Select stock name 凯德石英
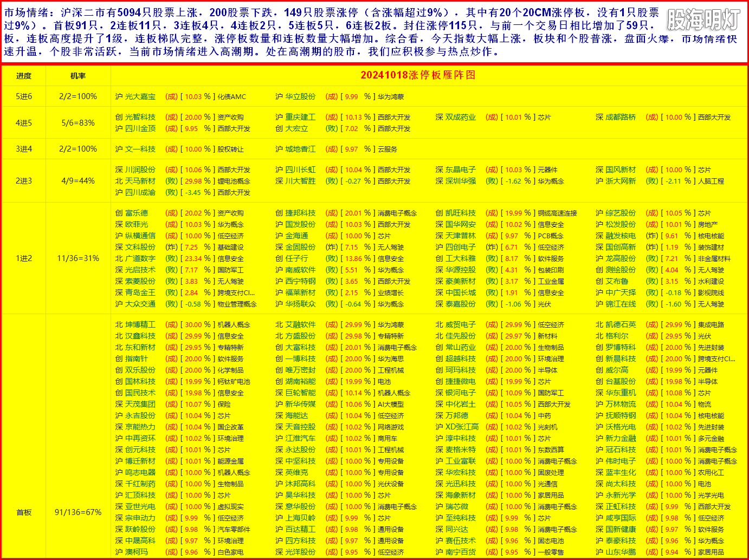The height and width of the screenshot is (560, 749). [621, 324]
